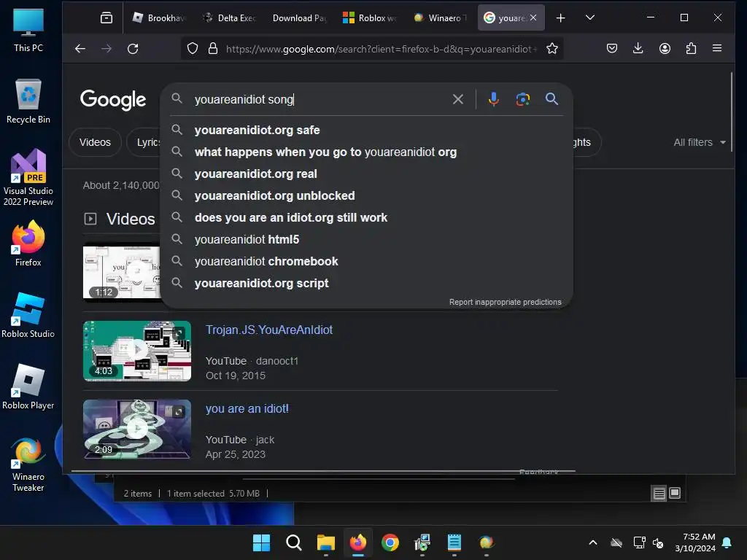Switch to the Brookhaven tab
The width and height of the screenshot is (747, 560).
tap(159, 18)
